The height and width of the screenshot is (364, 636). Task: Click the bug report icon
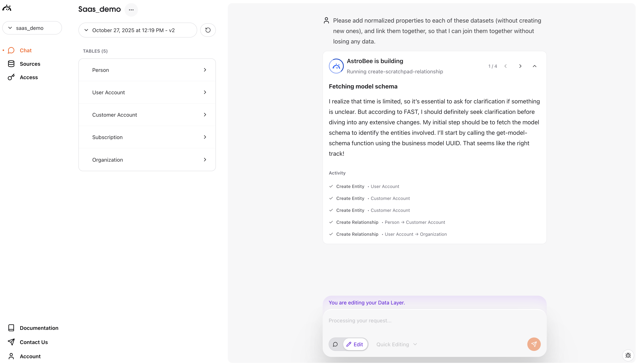[x=628, y=355]
